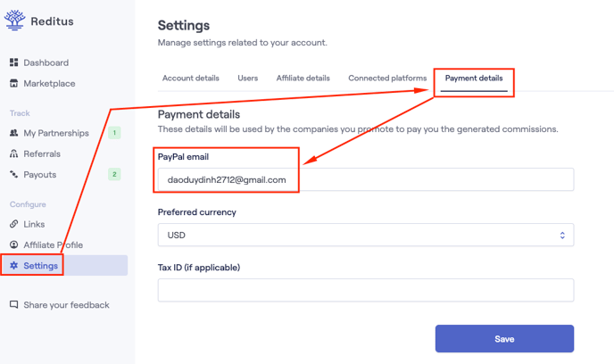Image resolution: width=614 pixels, height=364 pixels.
Task: Click the currency selector up-down arrows
Action: click(562, 236)
